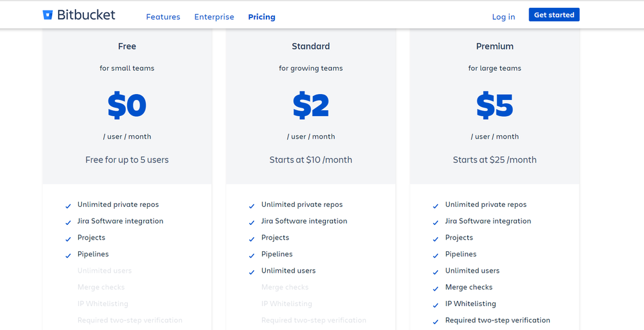Click checkmark beside Standard plan Unlimited users

(x=252, y=272)
